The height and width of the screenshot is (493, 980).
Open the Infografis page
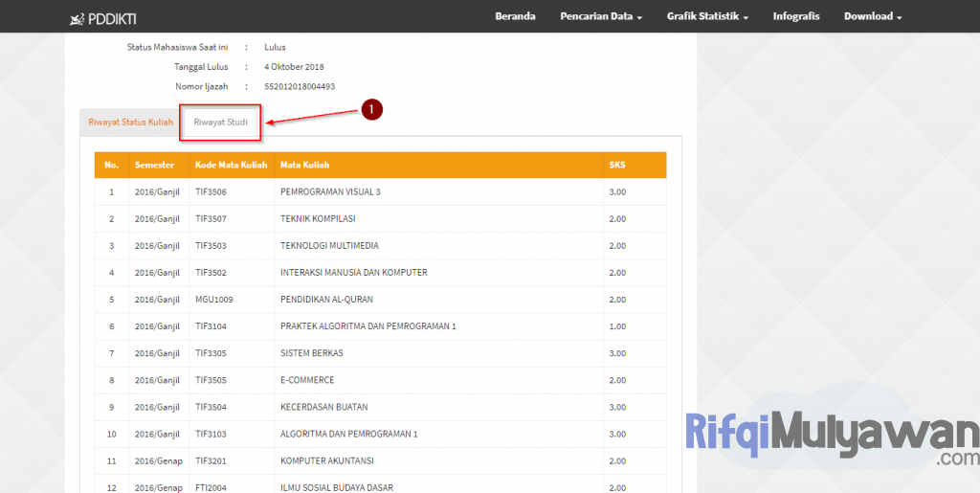click(x=796, y=16)
